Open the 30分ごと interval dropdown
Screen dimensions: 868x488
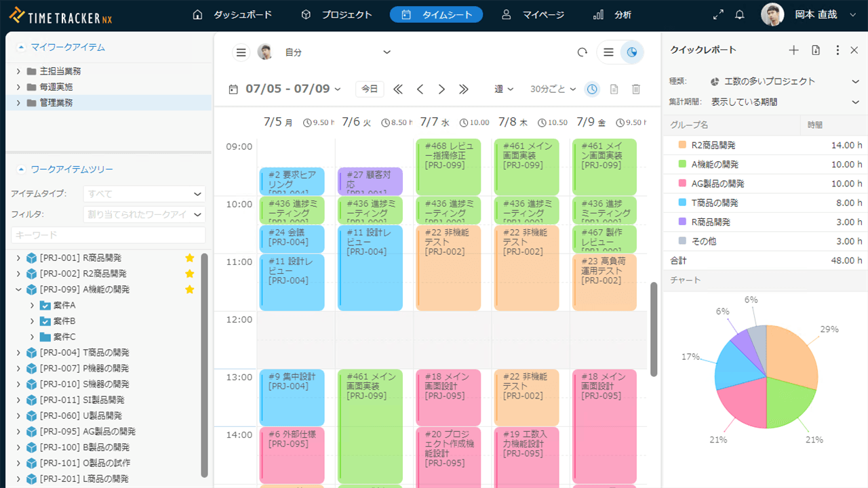click(553, 89)
